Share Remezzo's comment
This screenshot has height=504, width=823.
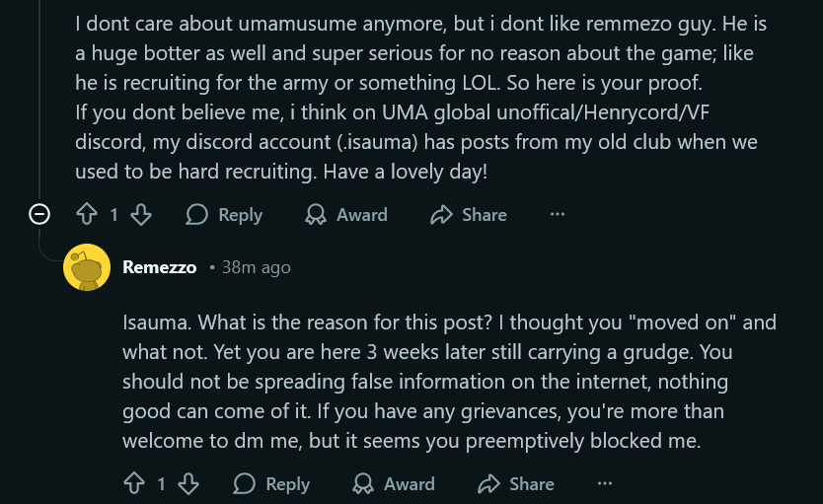click(x=516, y=483)
